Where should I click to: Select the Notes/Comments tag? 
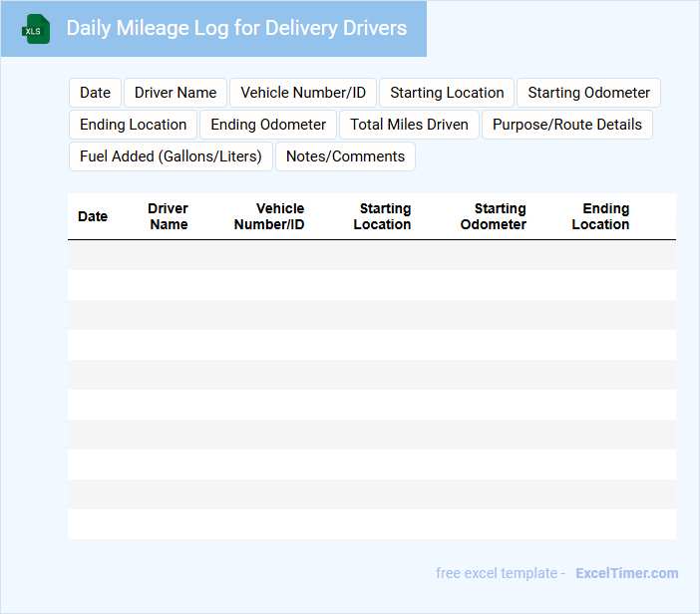pos(345,156)
